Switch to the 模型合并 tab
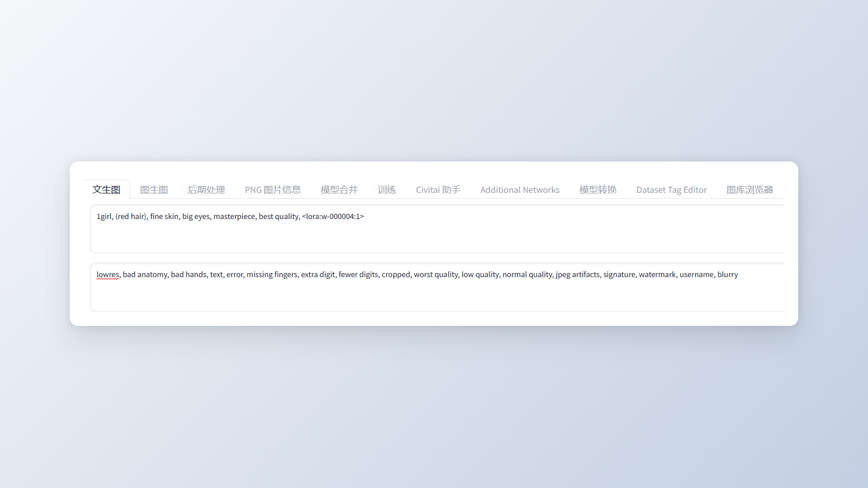 339,189
